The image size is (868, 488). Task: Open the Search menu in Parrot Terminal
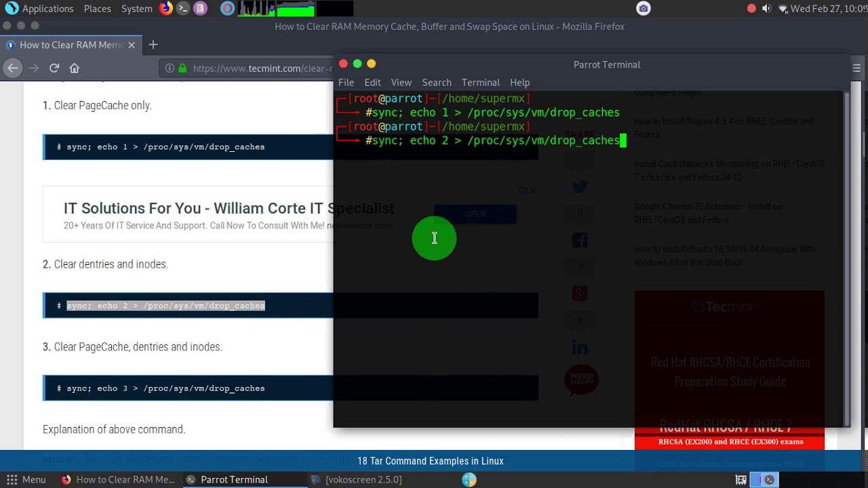click(x=437, y=82)
